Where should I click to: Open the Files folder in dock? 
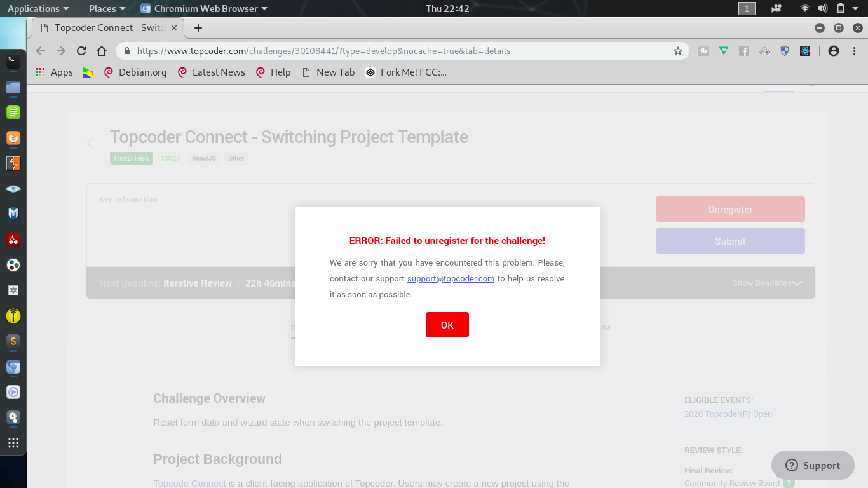coord(13,87)
